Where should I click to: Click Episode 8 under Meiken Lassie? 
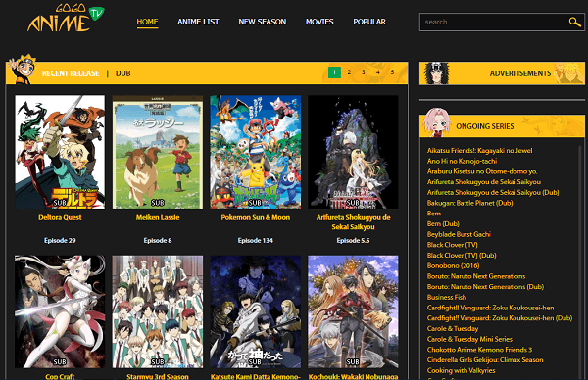158,241
